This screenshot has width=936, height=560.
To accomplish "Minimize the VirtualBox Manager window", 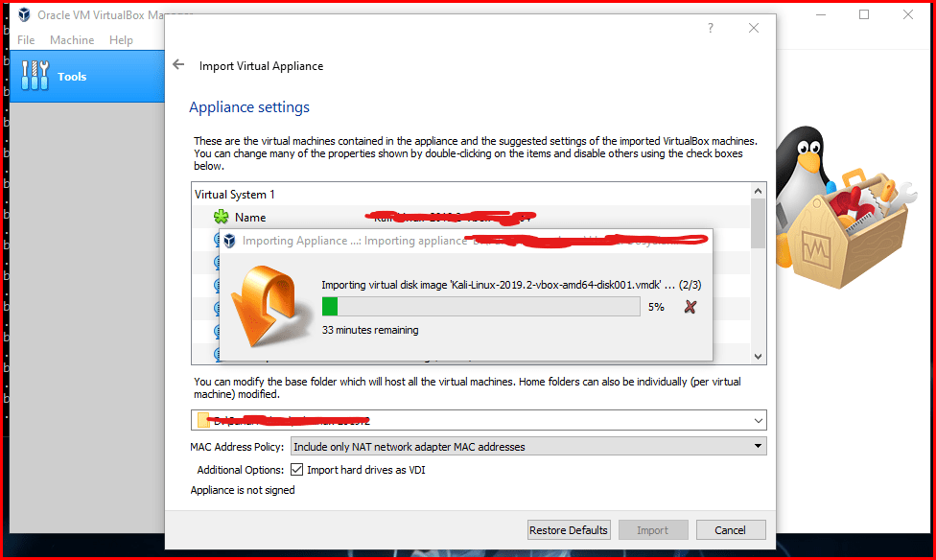I will point(821,15).
